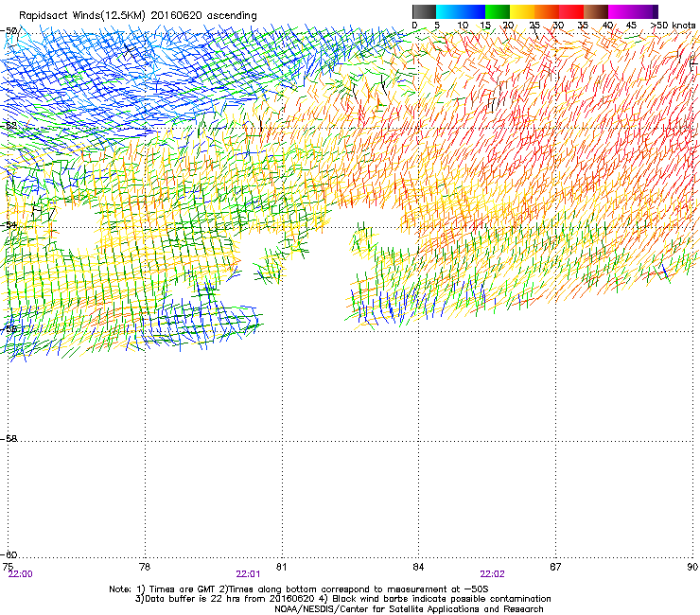Image resolution: width=700 pixels, height=615 pixels.
Task: Click the legend tick label '45'
Action: point(631,25)
